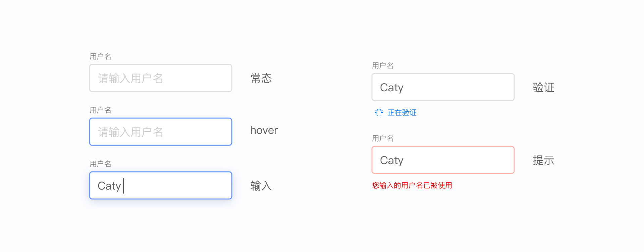
Task: Click the blue-bordered empty field beside hover
Action: tap(160, 132)
